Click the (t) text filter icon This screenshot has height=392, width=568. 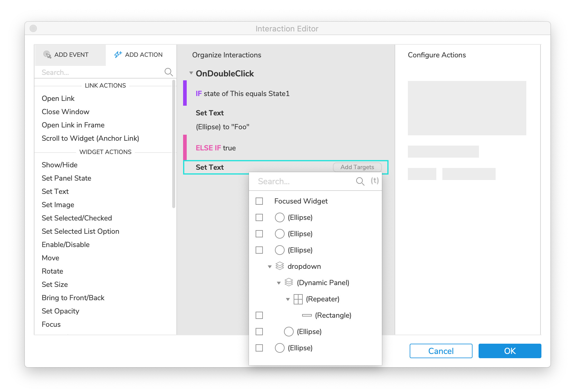click(x=374, y=181)
